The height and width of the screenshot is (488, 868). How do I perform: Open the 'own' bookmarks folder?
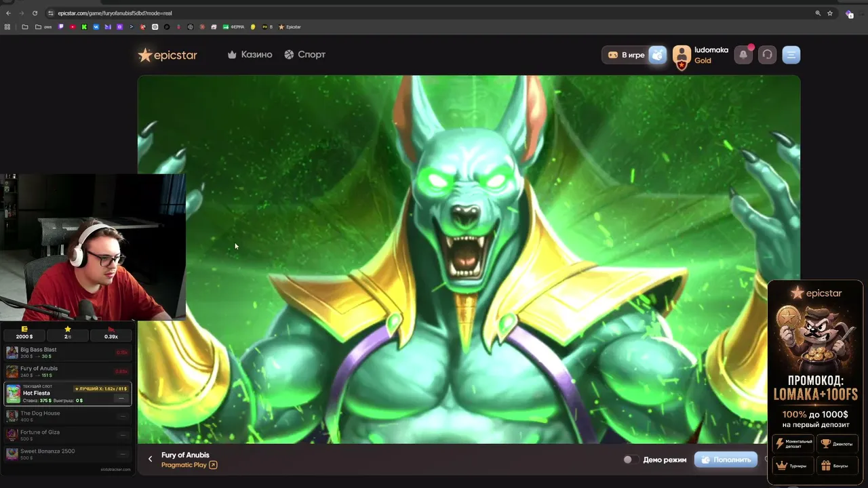tap(43, 27)
